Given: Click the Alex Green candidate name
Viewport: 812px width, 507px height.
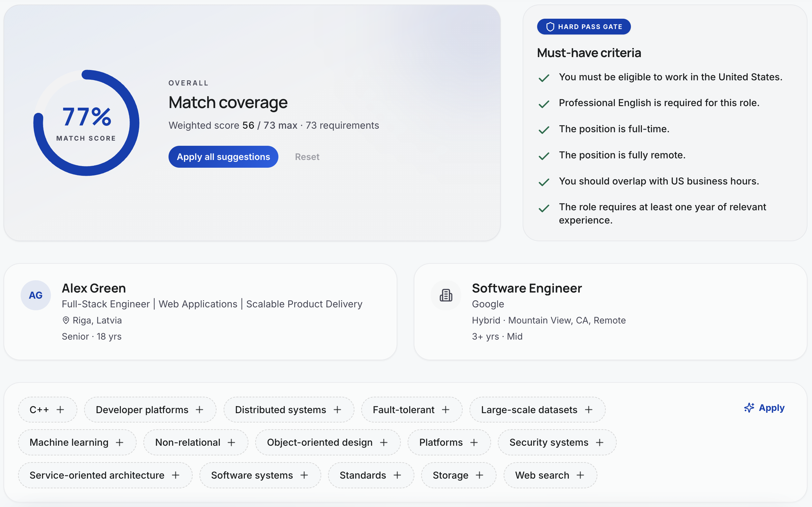Looking at the screenshot, I should point(94,288).
